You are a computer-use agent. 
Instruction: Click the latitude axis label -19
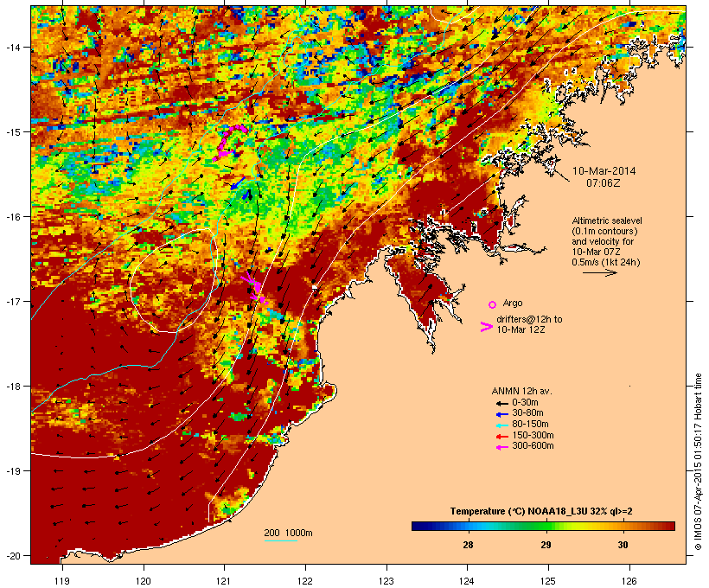tap(12, 471)
